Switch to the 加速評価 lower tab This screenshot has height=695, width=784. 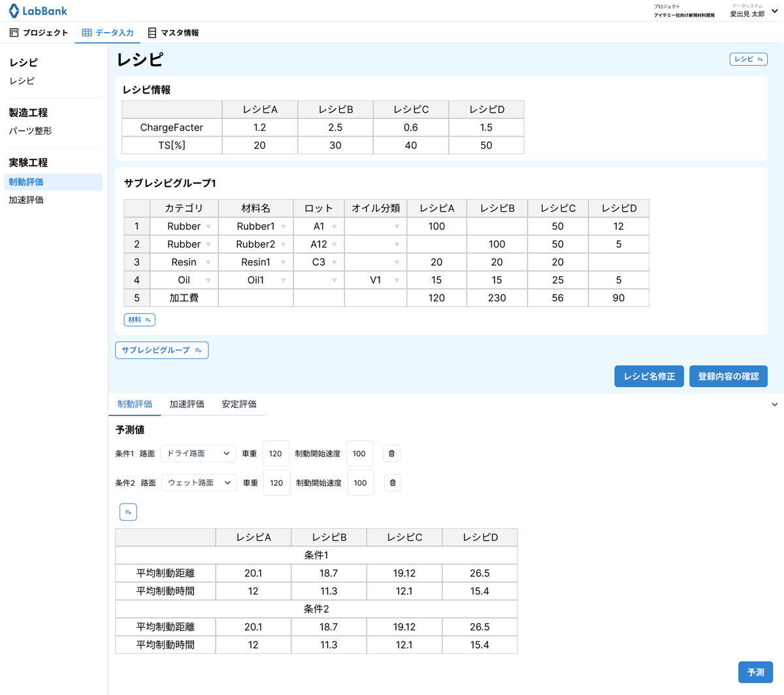coord(187,404)
